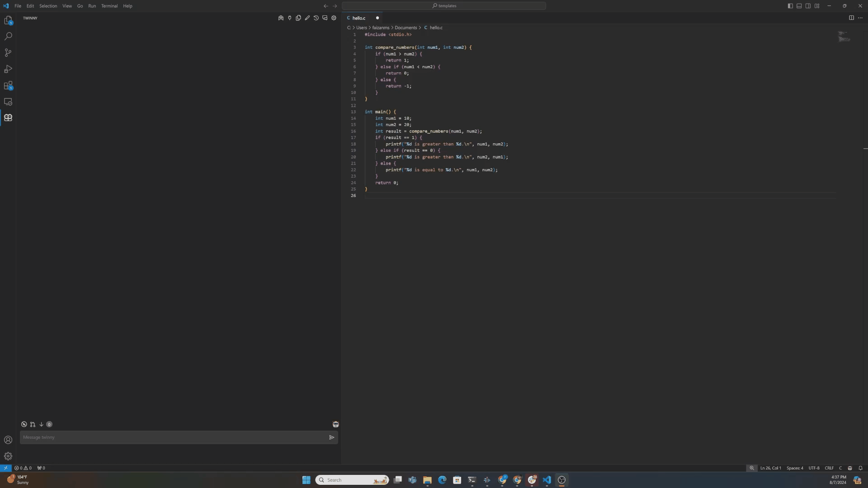868x488 pixels.
Task: Open the Help menu
Action: (127, 6)
